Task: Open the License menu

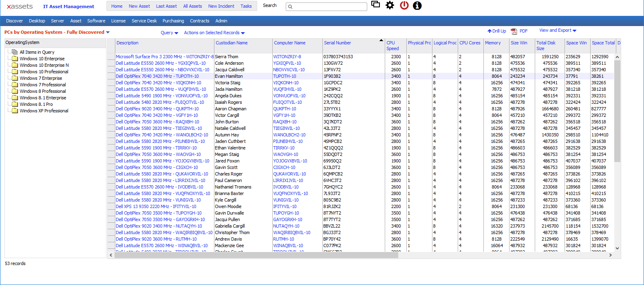Action: coord(118,21)
